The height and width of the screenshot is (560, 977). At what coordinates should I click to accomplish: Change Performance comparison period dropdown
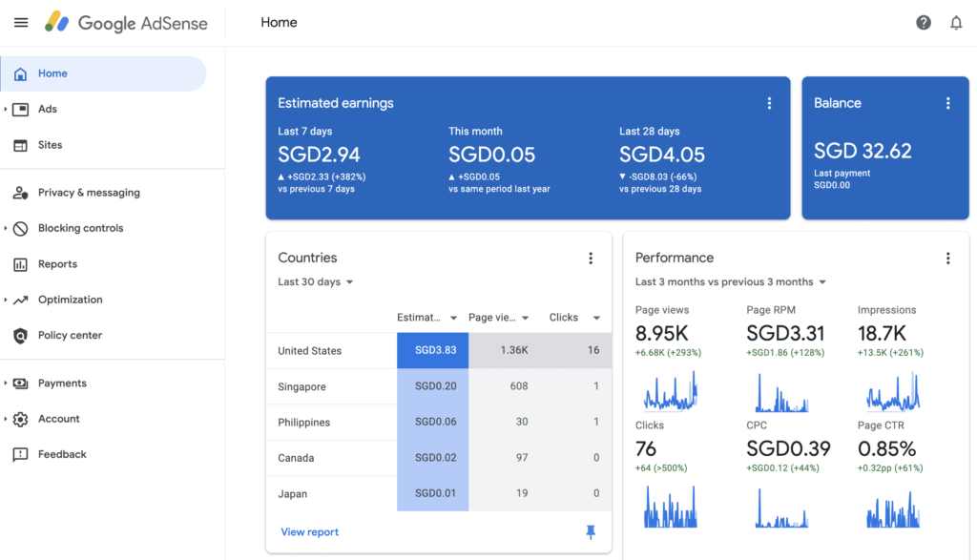click(731, 282)
